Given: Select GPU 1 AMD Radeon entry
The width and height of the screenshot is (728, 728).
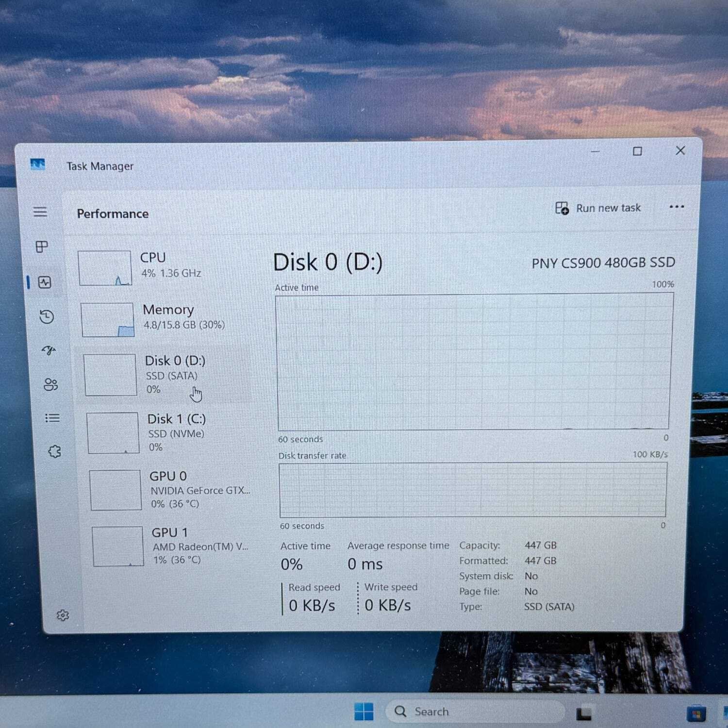Looking at the screenshot, I should point(171,546).
